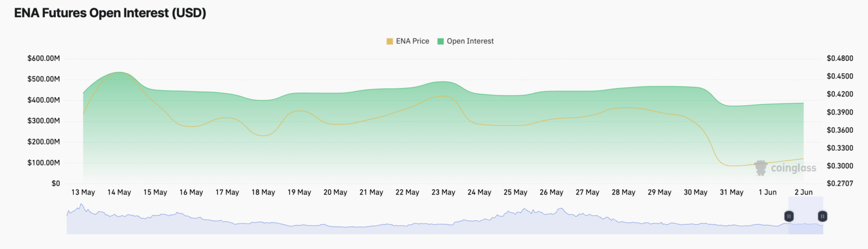The image size is (868, 249).
Task: Click the 18 May date label
Action: (x=263, y=192)
